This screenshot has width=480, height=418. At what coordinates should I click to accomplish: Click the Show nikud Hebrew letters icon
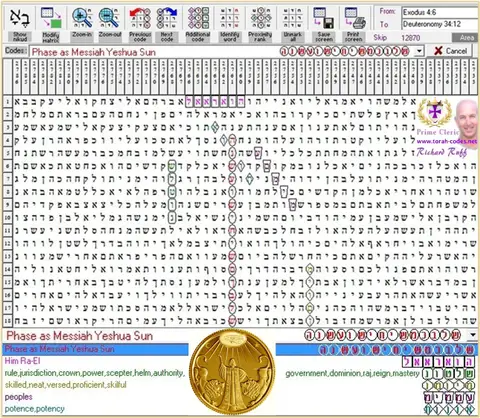pos(20,18)
